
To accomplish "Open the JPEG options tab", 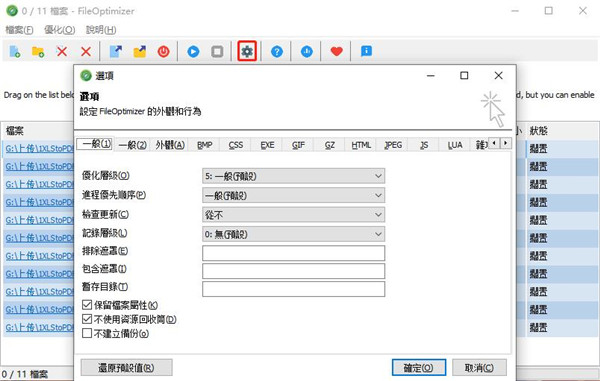I will 393,145.
